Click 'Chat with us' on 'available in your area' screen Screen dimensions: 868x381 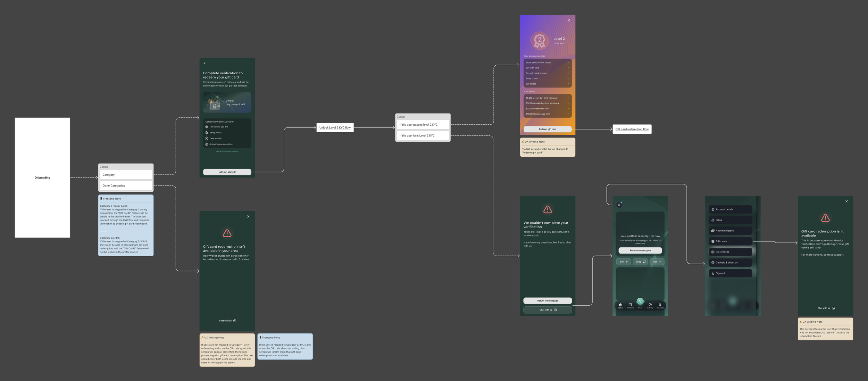click(227, 321)
